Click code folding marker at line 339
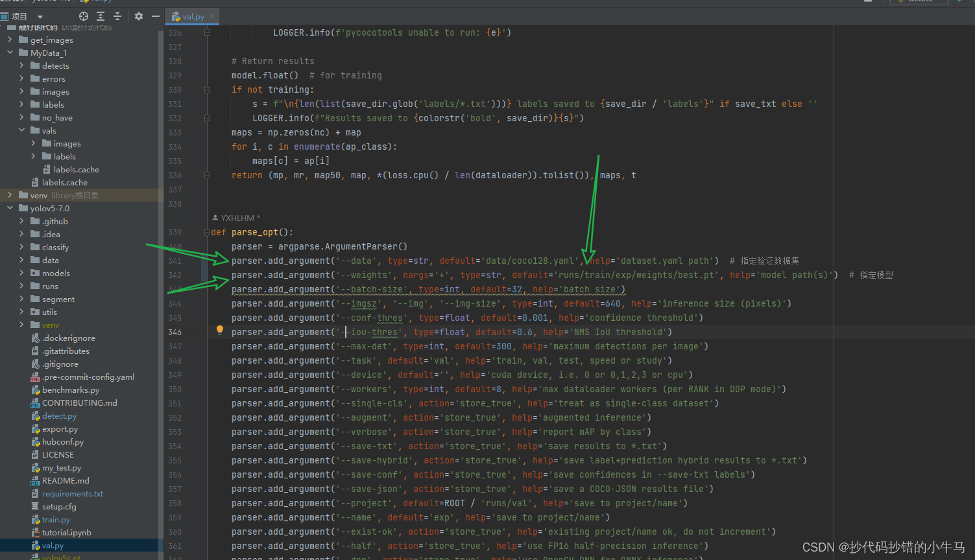The image size is (975, 560). [x=207, y=232]
